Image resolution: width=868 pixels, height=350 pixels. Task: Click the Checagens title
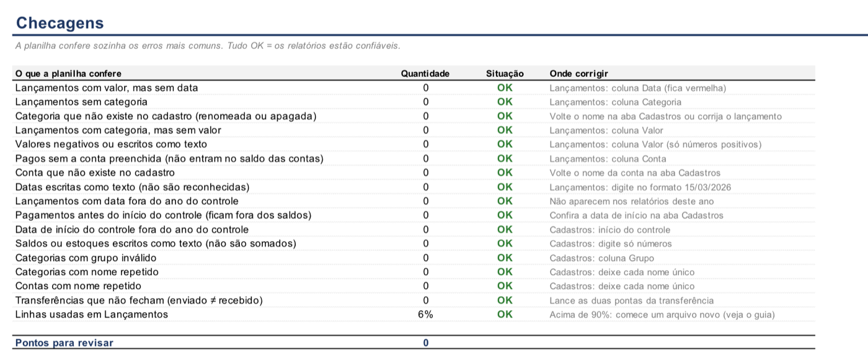60,23
